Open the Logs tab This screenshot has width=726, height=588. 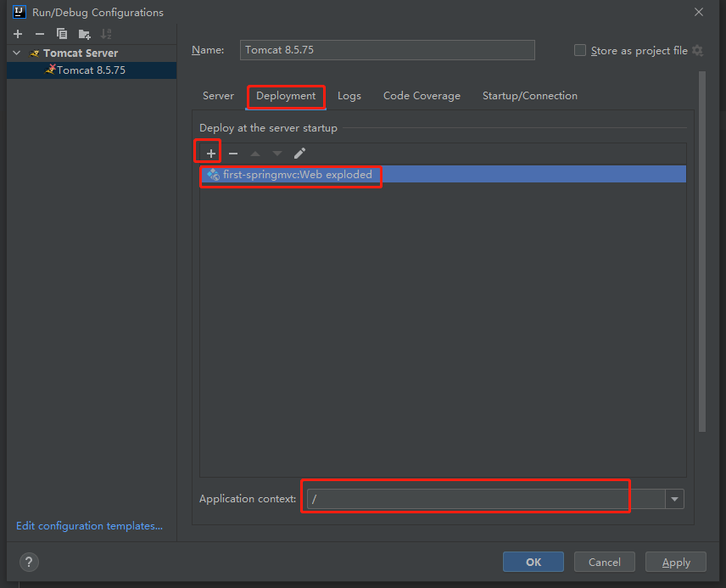[349, 96]
